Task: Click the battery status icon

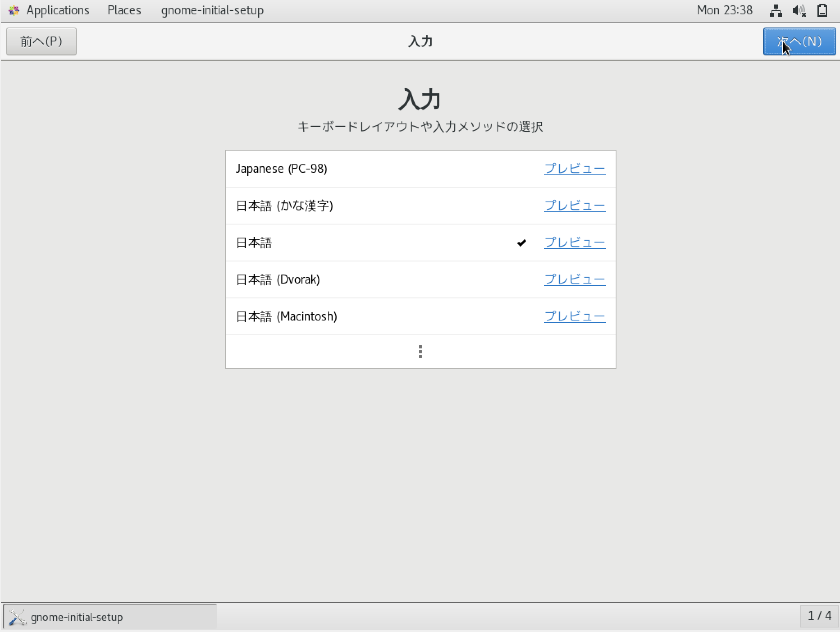Action: coord(822,10)
